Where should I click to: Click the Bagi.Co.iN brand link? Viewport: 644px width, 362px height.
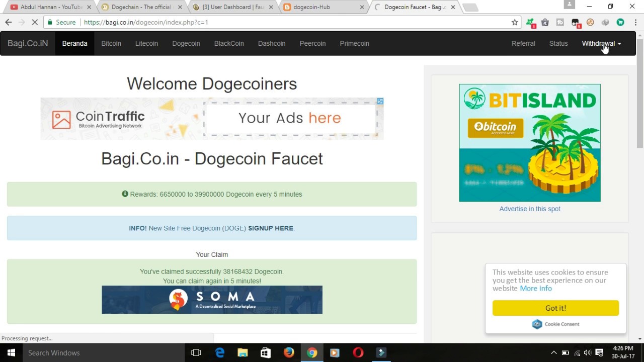tap(28, 43)
